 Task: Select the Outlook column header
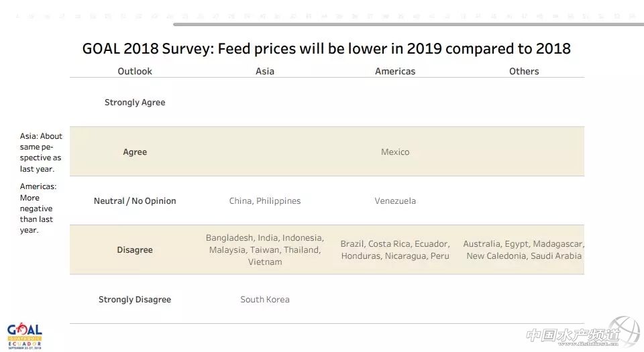click(x=135, y=71)
